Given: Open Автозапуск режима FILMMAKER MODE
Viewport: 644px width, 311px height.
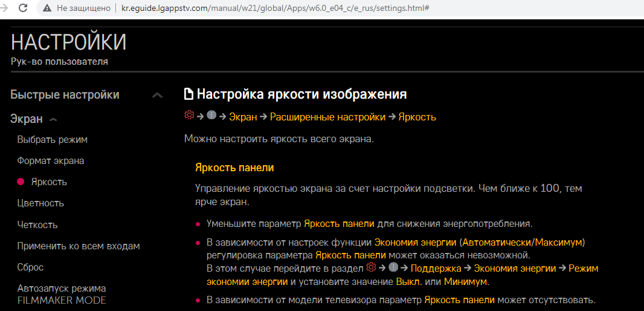Looking at the screenshot, I should tap(62, 294).
